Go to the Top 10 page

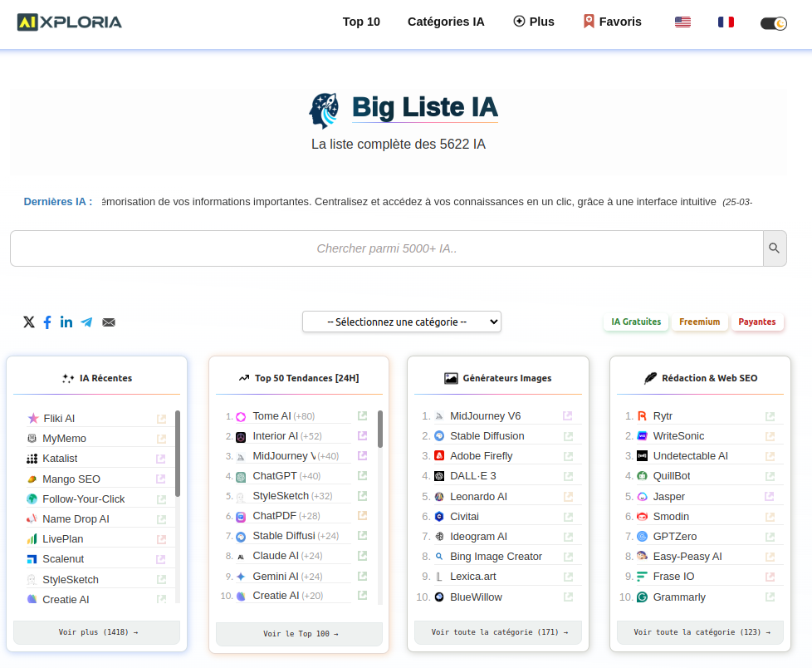tap(361, 22)
